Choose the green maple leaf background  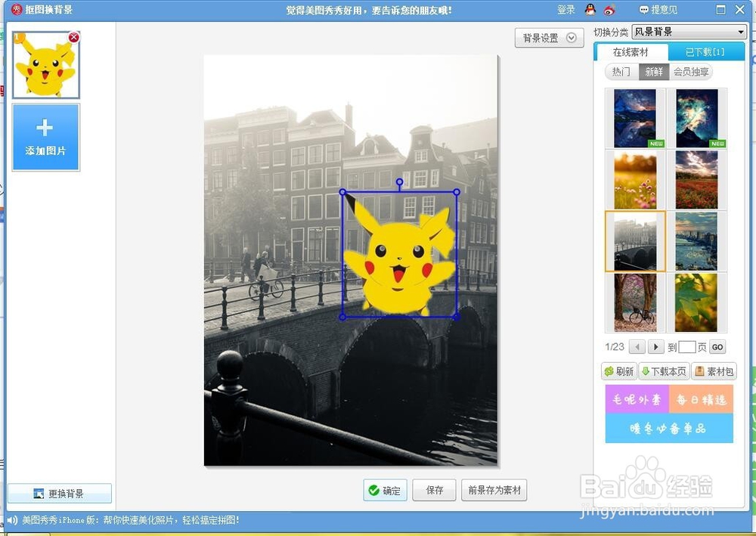[697, 302]
